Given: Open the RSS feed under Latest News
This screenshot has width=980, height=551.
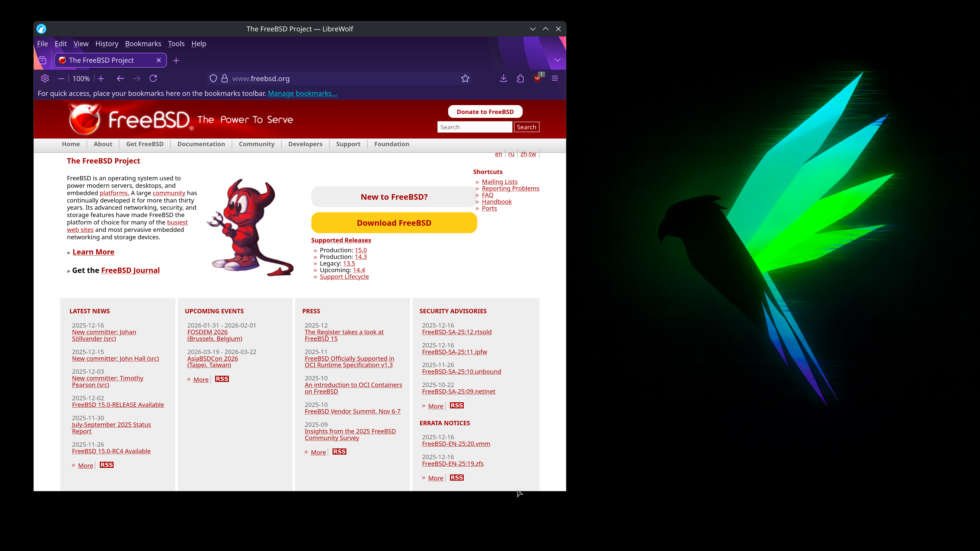Looking at the screenshot, I should click(106, 465).
